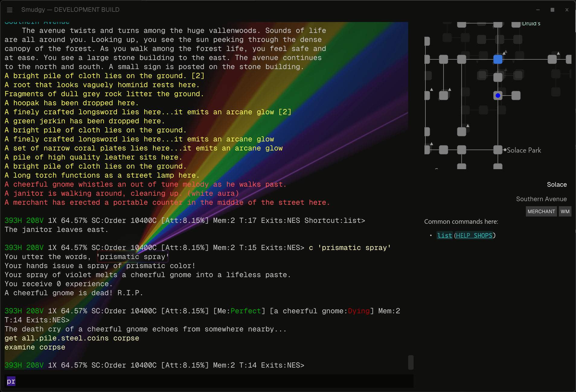
Task: Click the blue highlighted map room square
Action: point(498,59)
